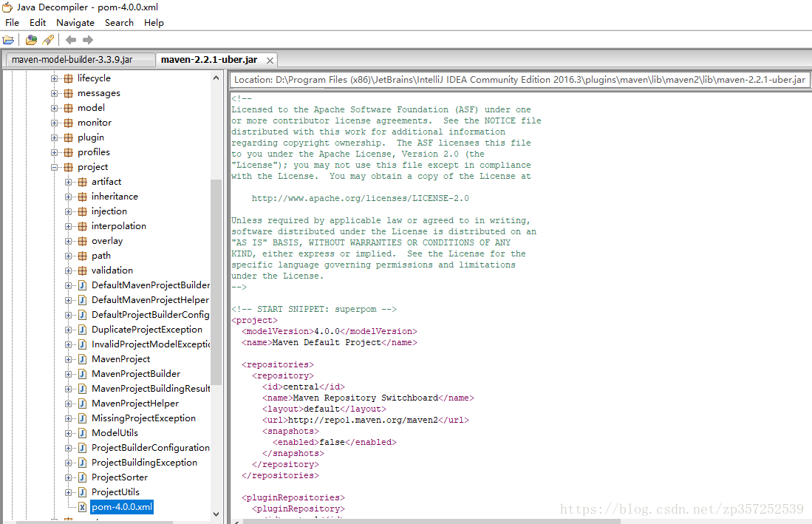Screen dimensions: 812x524
Task: Click the monitor package icon
Action: tap(69, 123)
